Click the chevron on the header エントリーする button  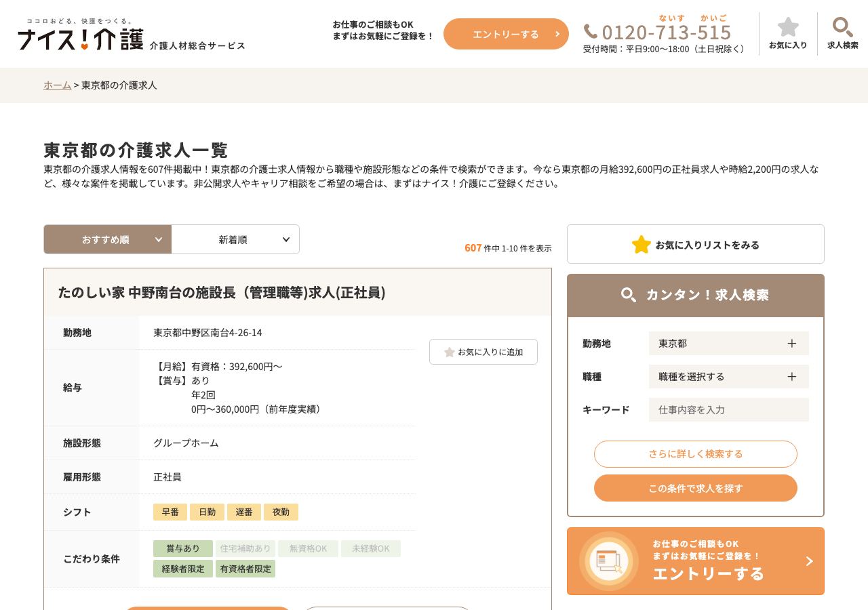(x=557, y=34)
